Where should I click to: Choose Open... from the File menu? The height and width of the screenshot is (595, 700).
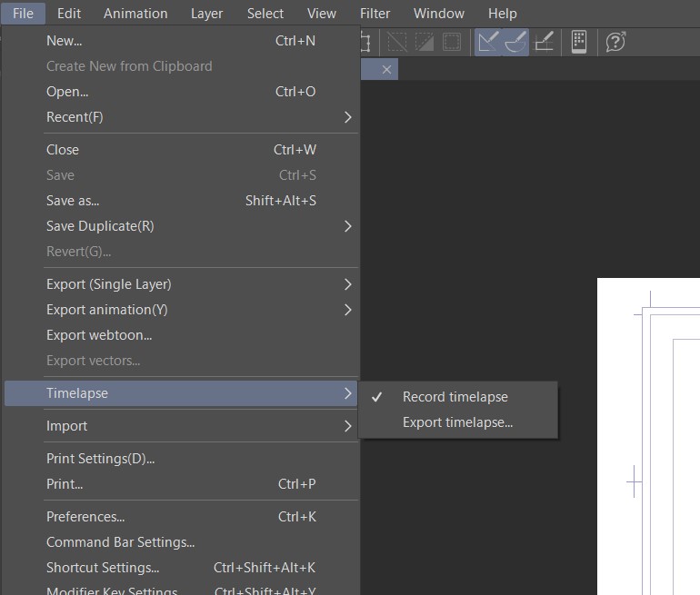[x=180, y=92]
